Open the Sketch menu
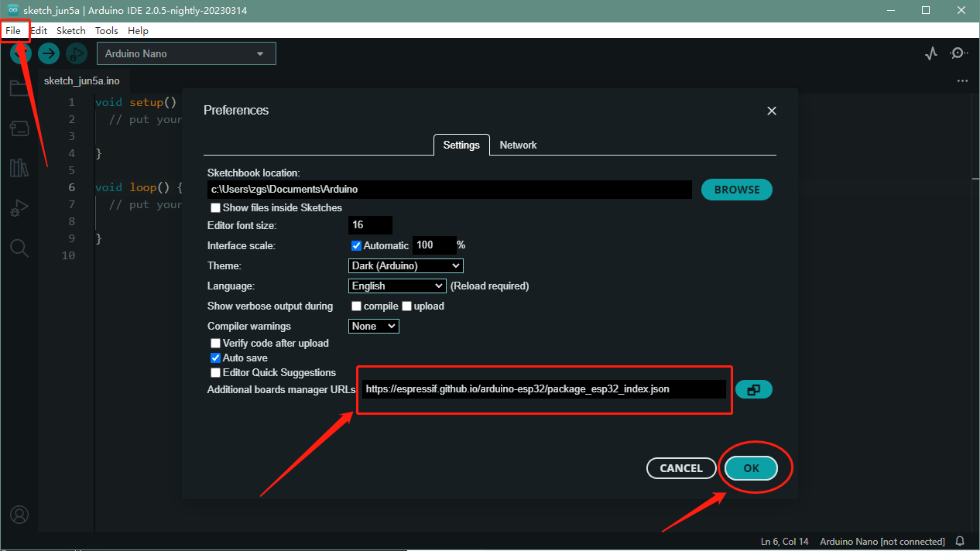 point(71,30)
